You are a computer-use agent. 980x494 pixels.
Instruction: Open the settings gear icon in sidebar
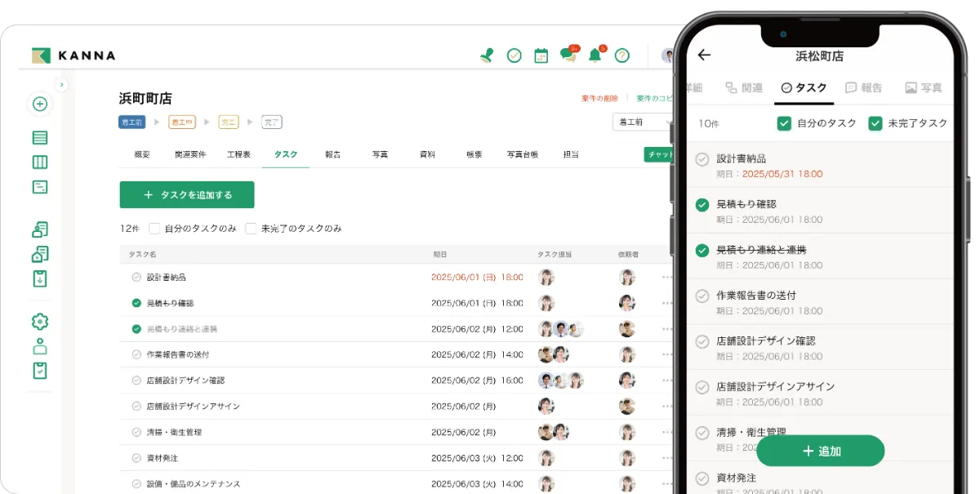point(40,322)
